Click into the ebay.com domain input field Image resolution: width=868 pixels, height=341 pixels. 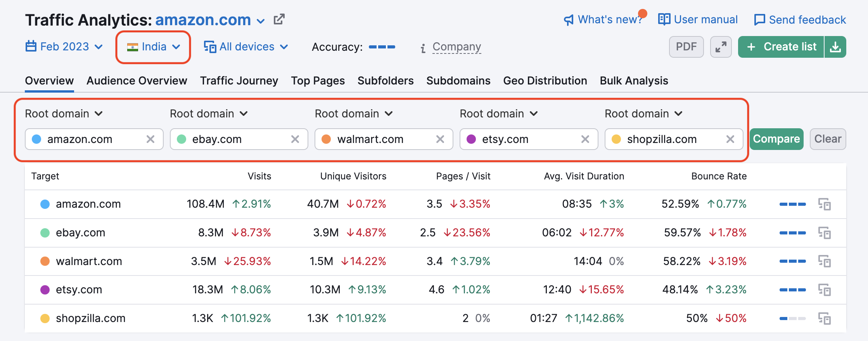click(x=239, y=139)
